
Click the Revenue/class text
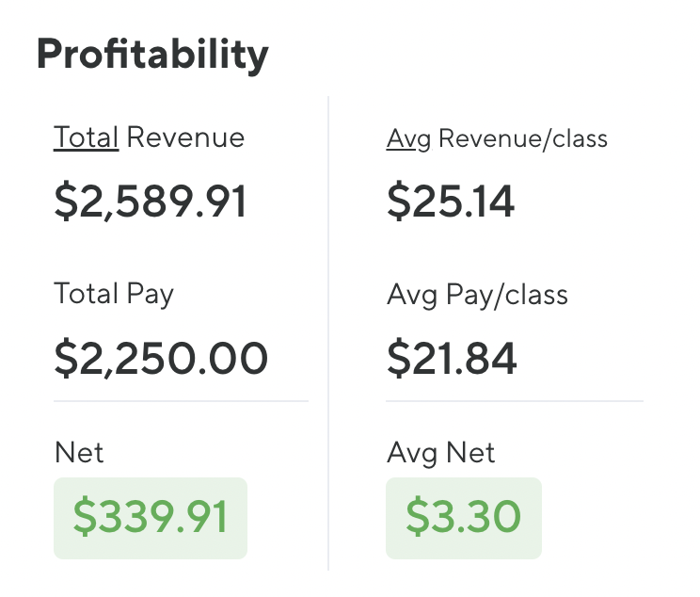523,139
